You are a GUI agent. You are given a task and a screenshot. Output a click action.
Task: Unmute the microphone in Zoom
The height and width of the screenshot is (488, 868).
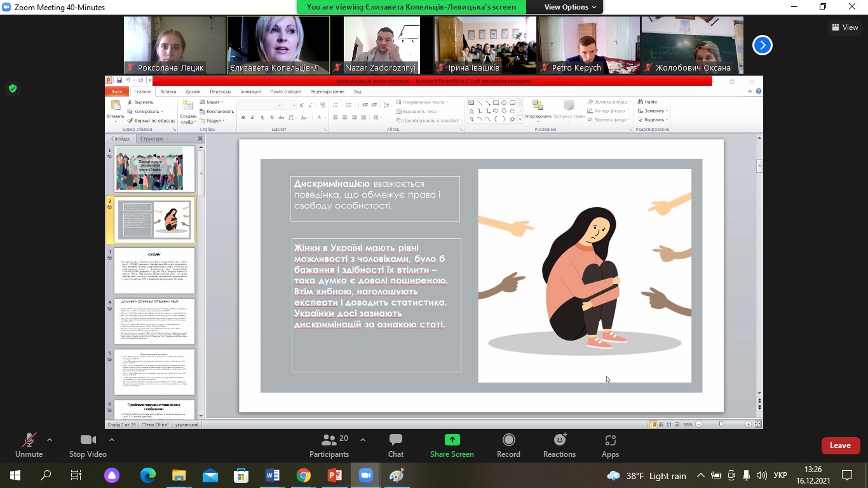pos(29,445)
